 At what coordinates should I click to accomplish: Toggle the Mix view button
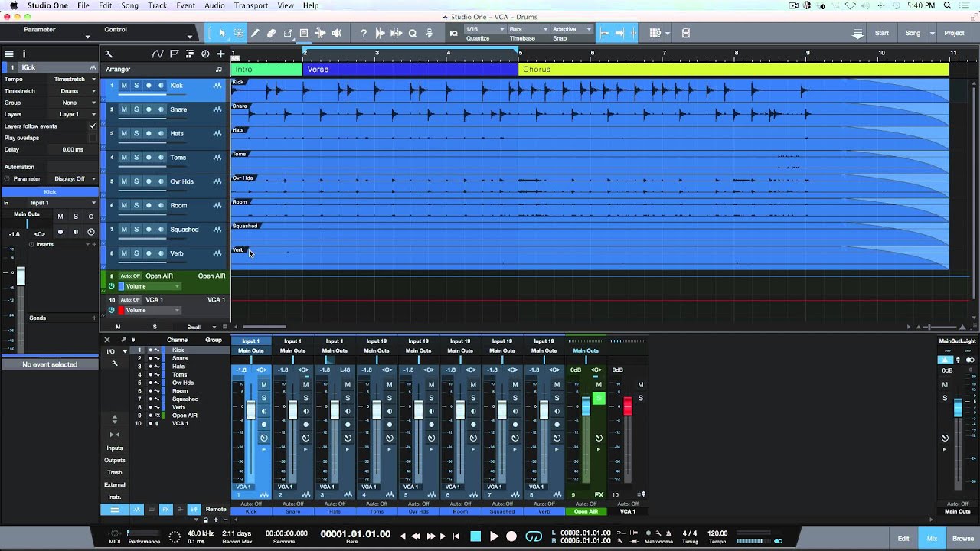coord(932,538)
